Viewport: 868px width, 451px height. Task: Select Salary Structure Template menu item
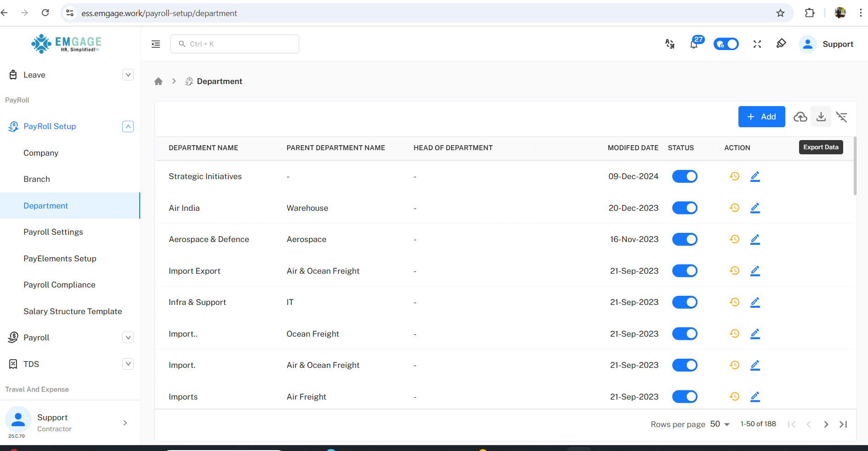[73, 311]
